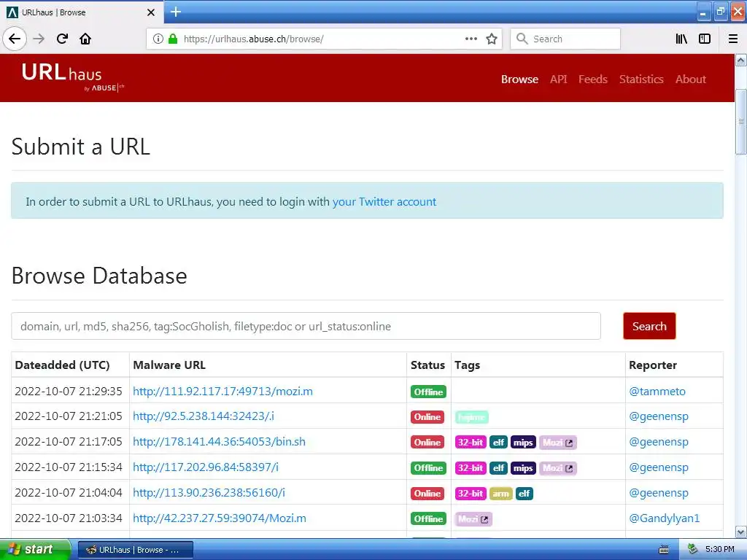
Task: Click Offline status in 42.237.27.59 row
Action: 428,519
